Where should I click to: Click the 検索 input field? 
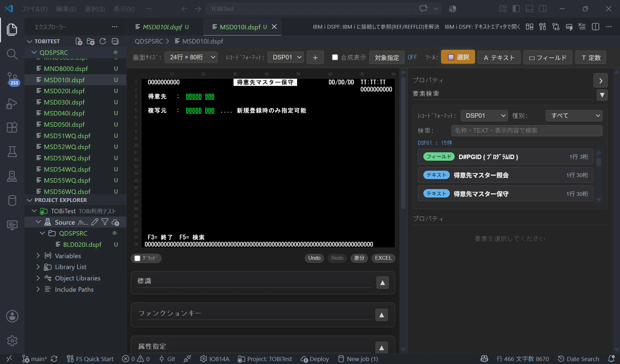click(x=527, y=130)
